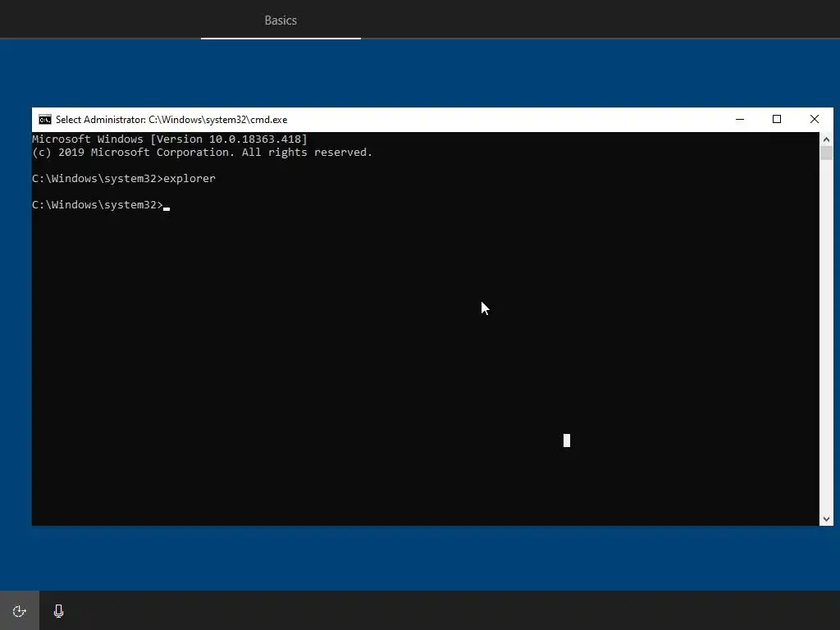Open the Ease of Access icon
Viewport: 840px width, 630px height.
(20, 610)
